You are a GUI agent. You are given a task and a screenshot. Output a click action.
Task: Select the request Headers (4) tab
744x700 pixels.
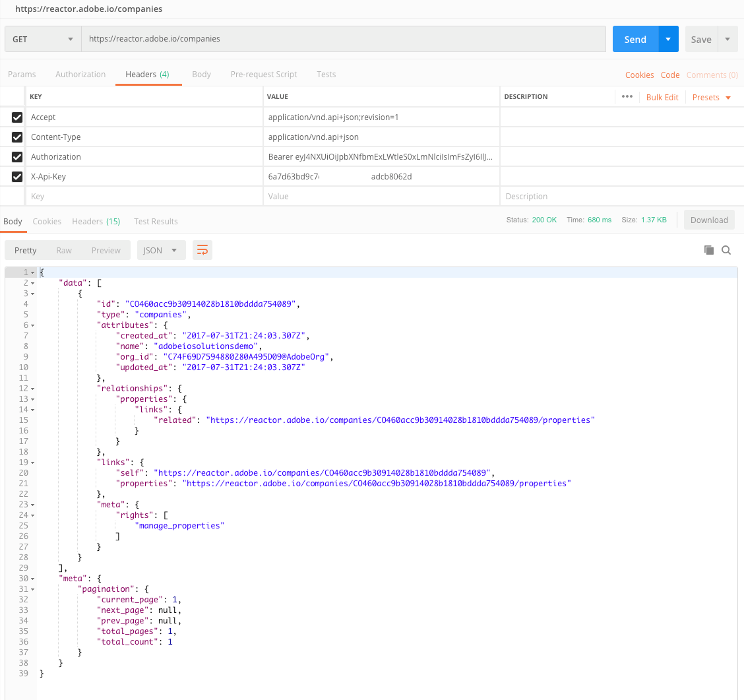point(147,75)
